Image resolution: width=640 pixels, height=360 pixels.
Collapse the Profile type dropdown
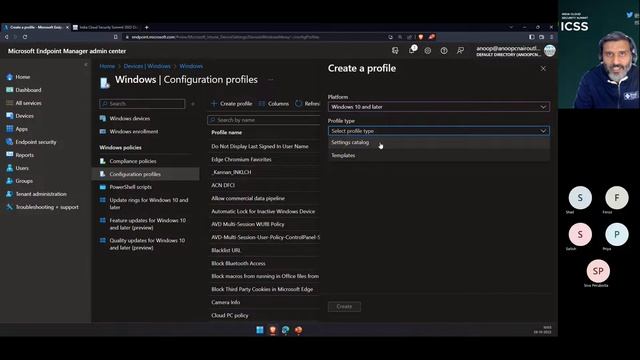tap(439, 131)
